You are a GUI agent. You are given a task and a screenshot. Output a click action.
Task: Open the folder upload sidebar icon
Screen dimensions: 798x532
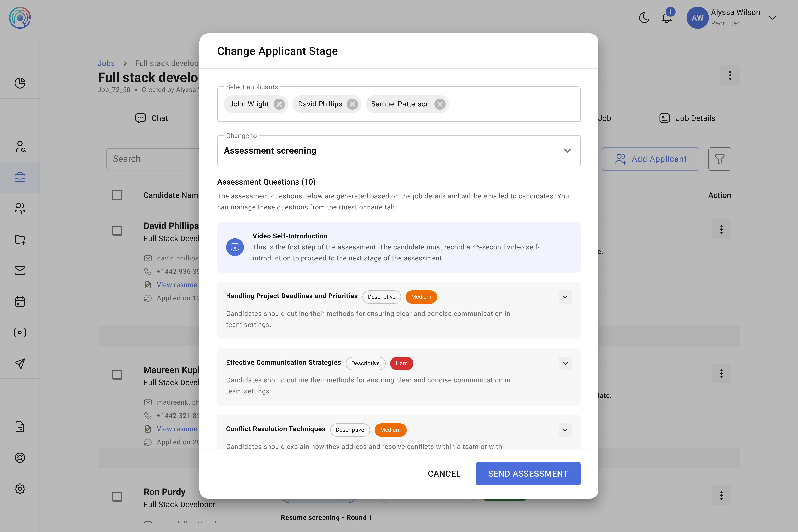[x=20, y=240]
